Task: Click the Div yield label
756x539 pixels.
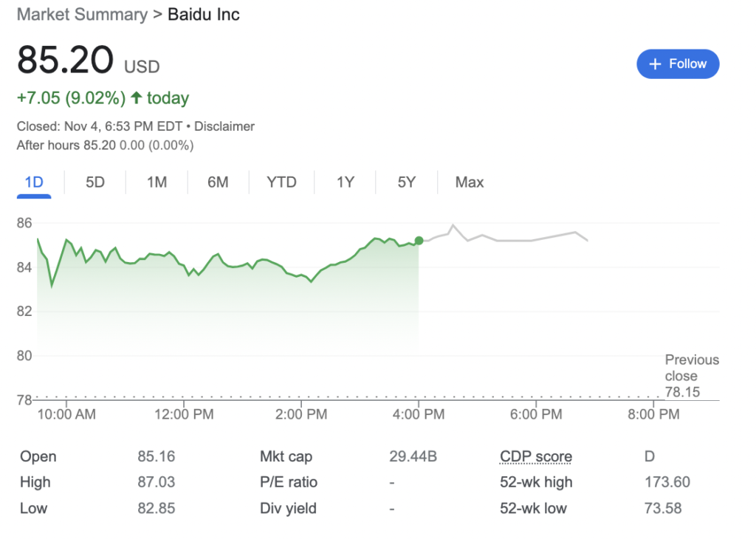Action: point(288,508)
